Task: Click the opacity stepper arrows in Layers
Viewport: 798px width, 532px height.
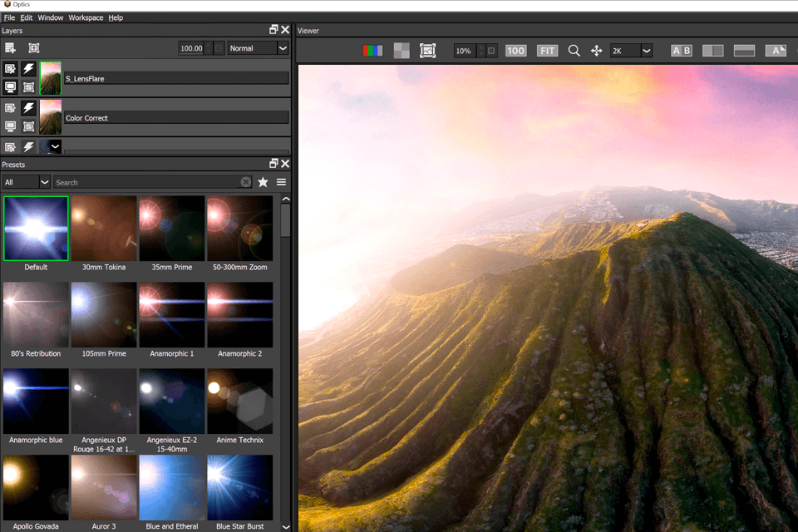Action: (x=208, y=48)
